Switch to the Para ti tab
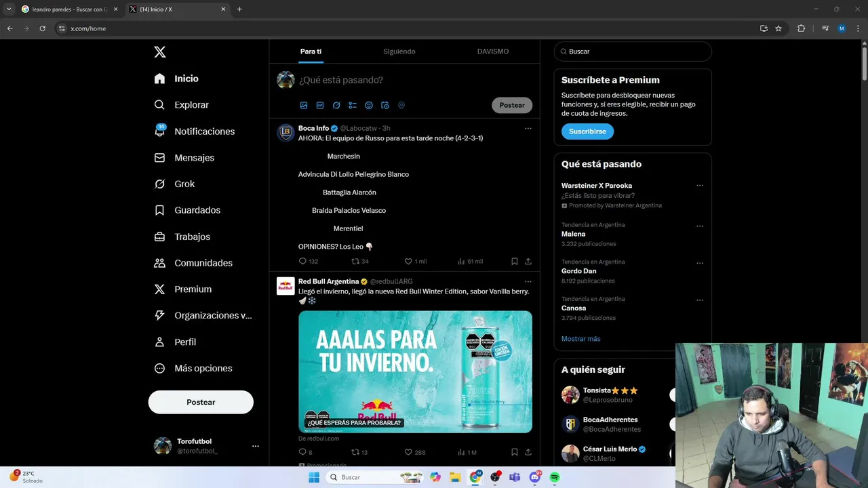This screenshot has width=868, height=488. [x=311, y=52]
